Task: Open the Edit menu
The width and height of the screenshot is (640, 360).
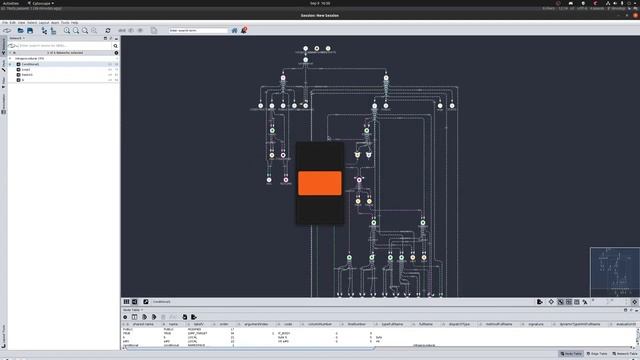Action: (x=13, y=23)
